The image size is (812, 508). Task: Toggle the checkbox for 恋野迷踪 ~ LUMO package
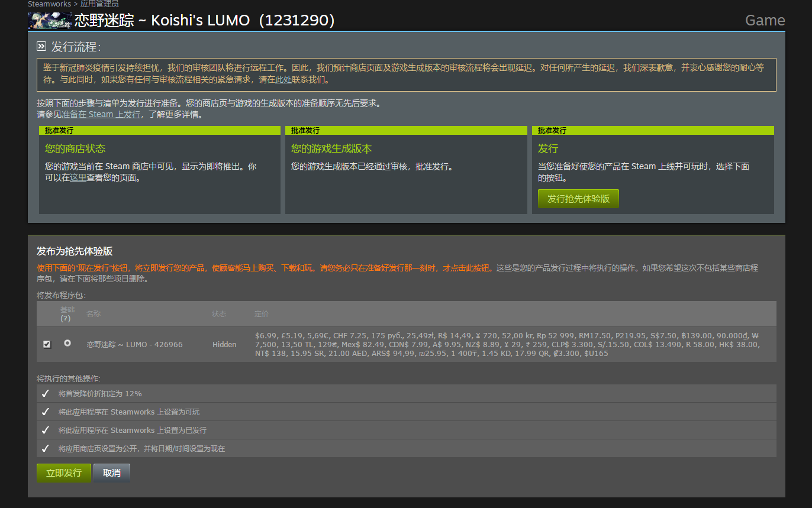point(47,344)
